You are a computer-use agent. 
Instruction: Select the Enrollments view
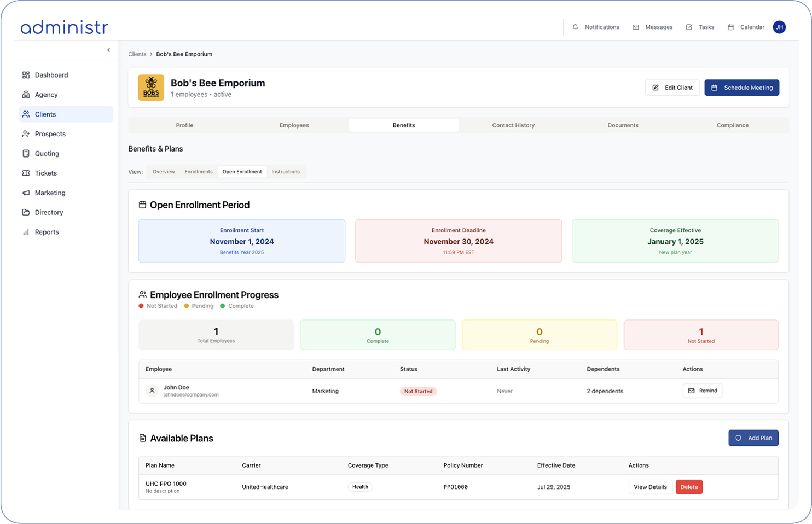[198, 172]
